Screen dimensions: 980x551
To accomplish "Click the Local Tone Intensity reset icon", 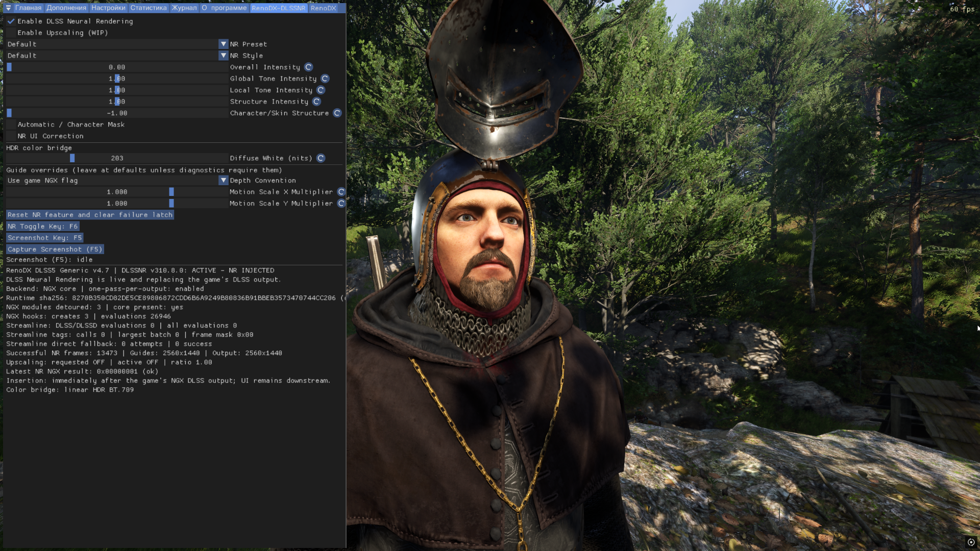I will [x=321, y=90].
